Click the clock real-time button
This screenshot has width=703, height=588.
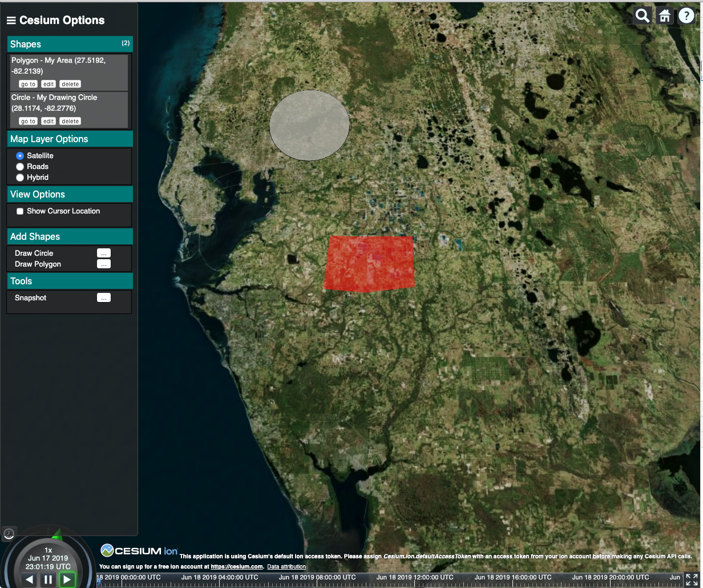9,534
